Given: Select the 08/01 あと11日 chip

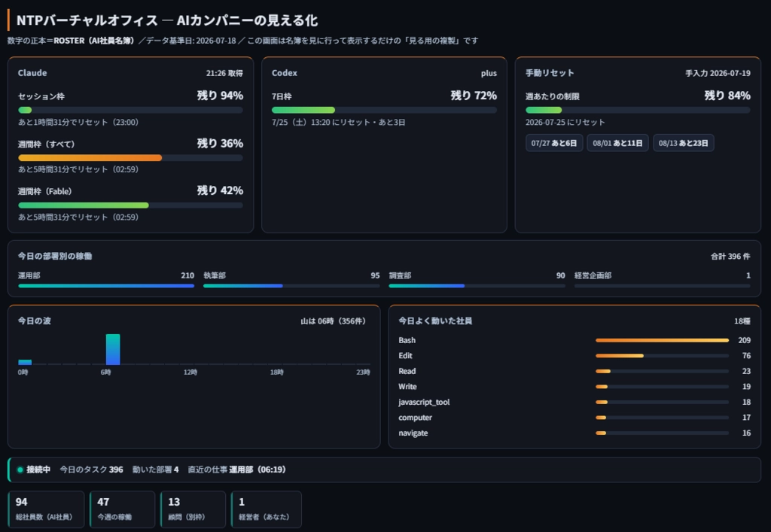Looking at the screenshot, I should (617, 143).
